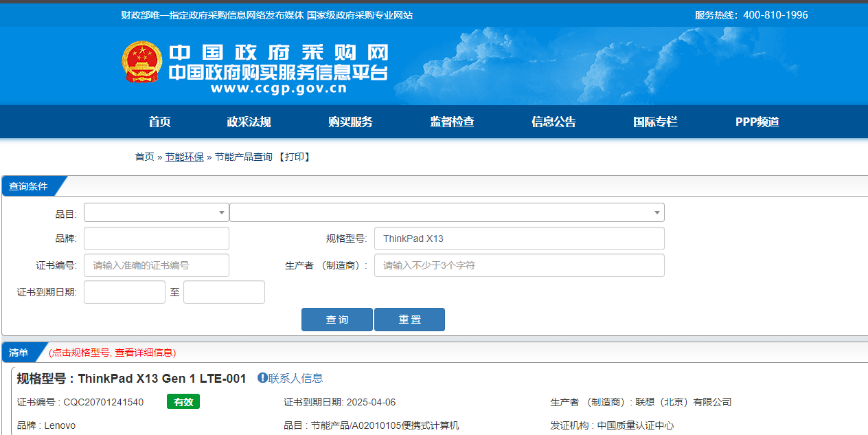Click the category text 节能产品/A02010105便携式计算机
This screenshot has height=435, width=868.
click(385, 425)
